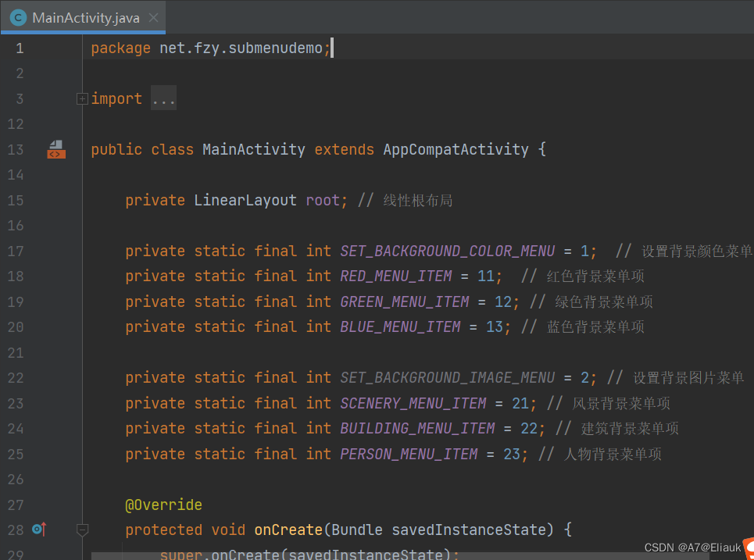Click the horizontal scrollbar at editor bottom
Viewport: 754px width, 560px height.
point(399,555)
